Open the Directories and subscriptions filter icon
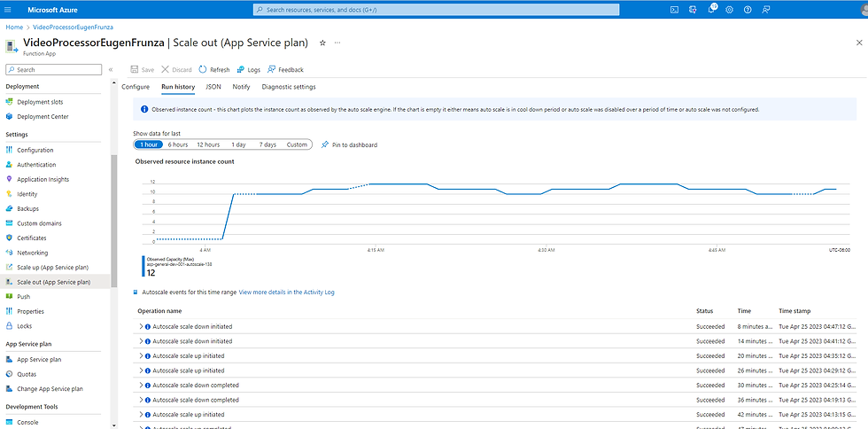The width and height of the screenshot is (868, 429). (x=693, y=10)
